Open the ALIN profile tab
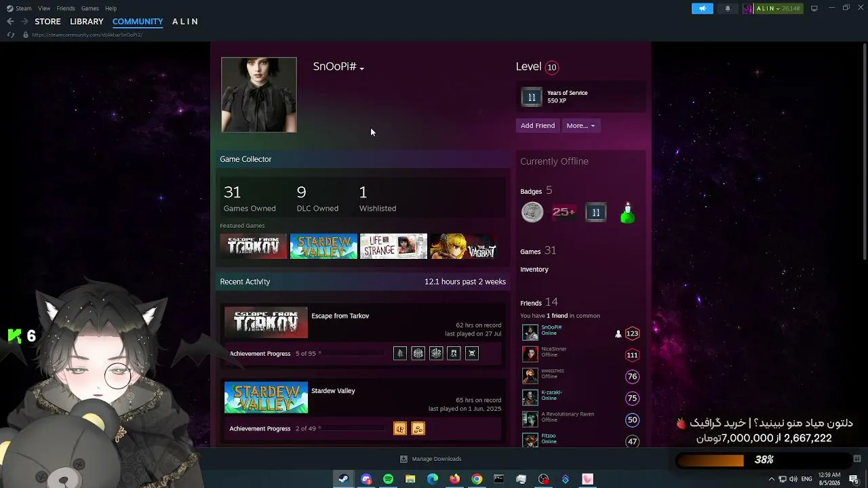This screenshot has width=868, height=488. point(185,22)
